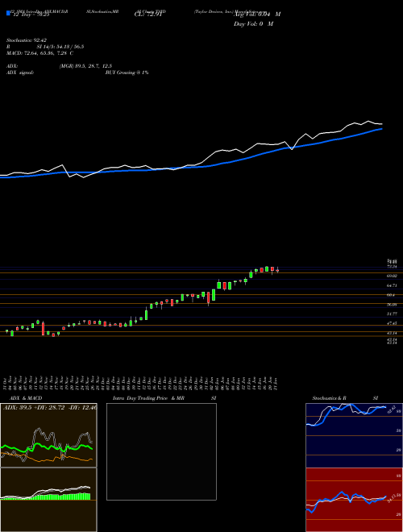Click the 'Day Vol: 0 M' value

click(x=253, y=24)
